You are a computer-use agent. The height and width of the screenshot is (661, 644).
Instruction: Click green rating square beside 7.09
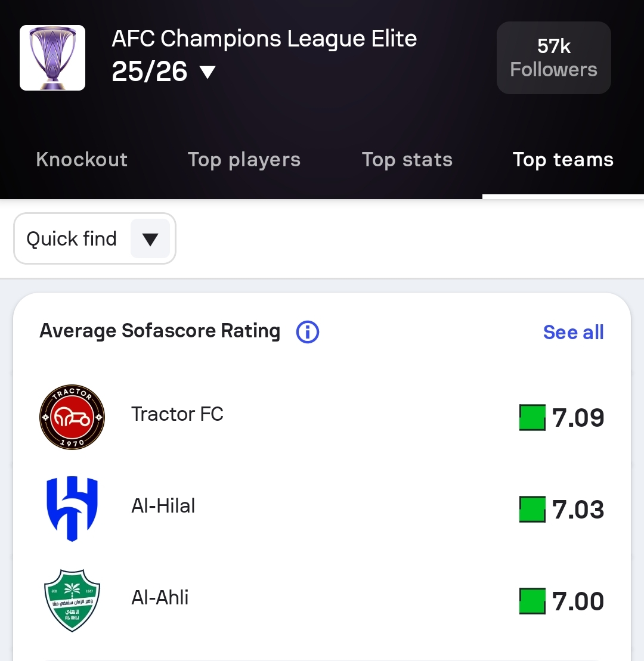click(x=532, y=417)
